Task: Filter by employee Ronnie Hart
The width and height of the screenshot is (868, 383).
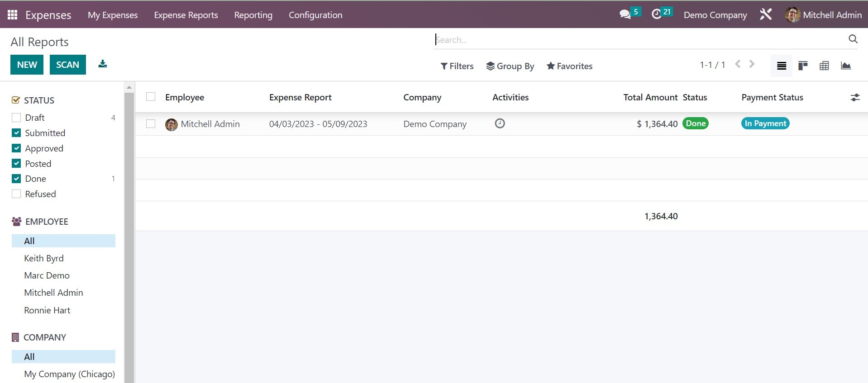Action: [47, 310]
